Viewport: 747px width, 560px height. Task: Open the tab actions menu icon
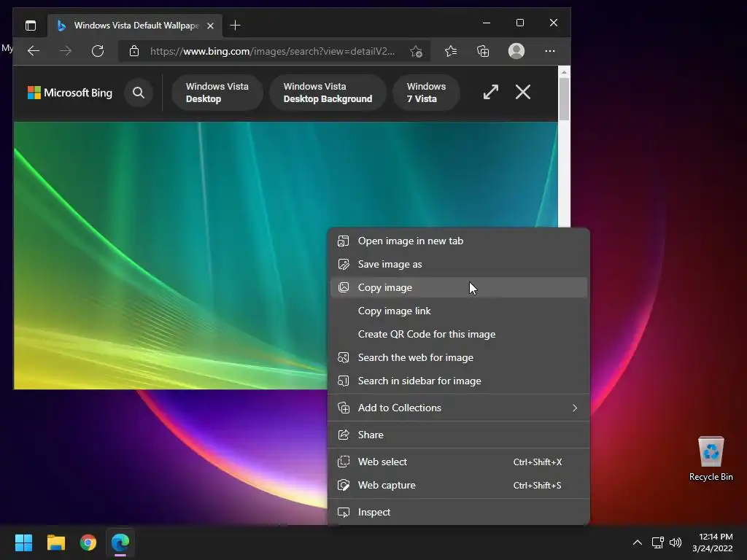pyautogui.click(x=31, y=26)
